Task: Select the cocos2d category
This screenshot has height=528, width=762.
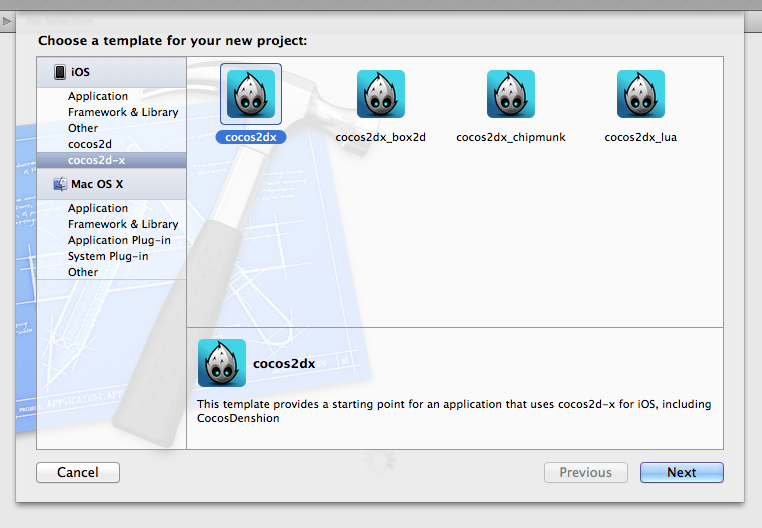Action: (x=111, y=144)
